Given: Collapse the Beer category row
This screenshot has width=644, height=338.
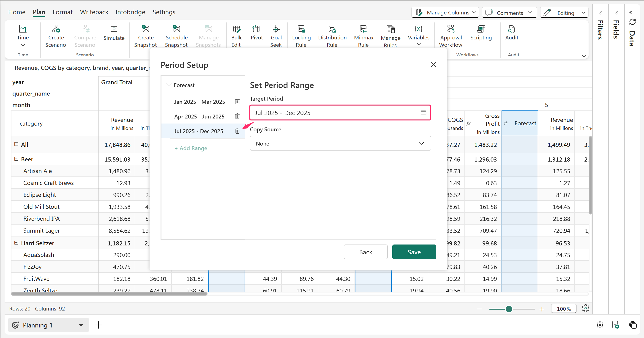Looking at the screenshot, I should pos(16,159).
